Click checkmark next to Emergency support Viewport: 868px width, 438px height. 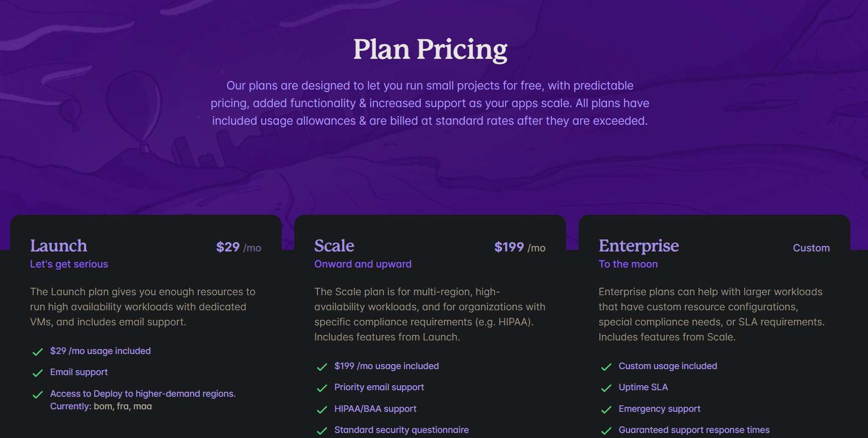tap(606, 410)
